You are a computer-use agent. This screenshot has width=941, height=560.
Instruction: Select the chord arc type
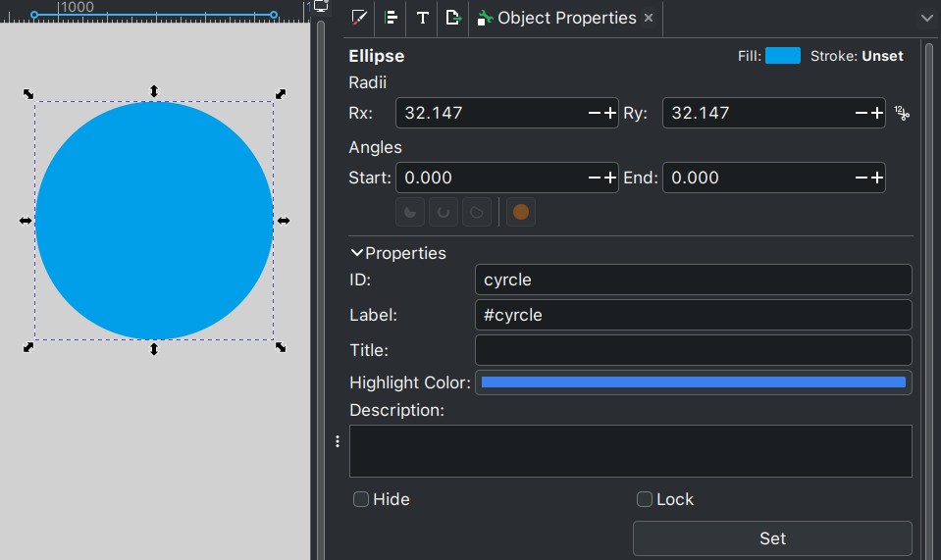click(x=477, y=212)
